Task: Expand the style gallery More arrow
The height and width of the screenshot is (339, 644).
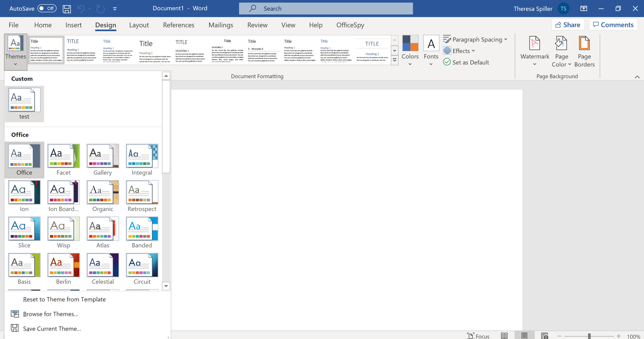Action: pos(395,60)
